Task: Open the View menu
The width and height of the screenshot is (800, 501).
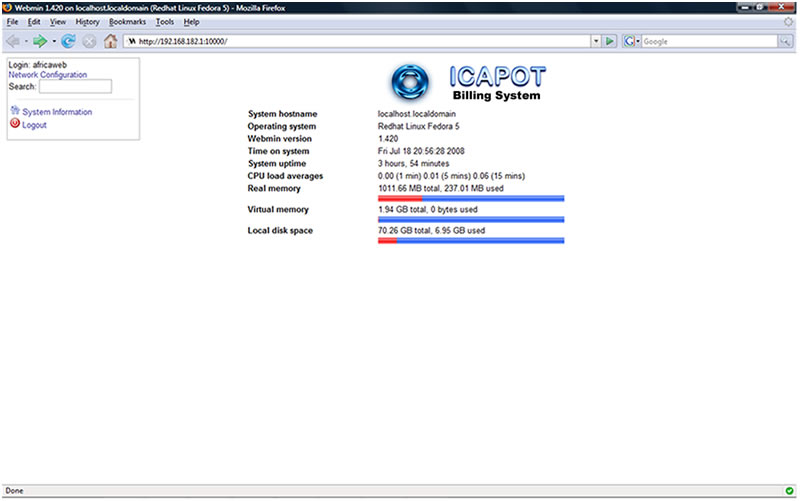Action: point(58,22)
